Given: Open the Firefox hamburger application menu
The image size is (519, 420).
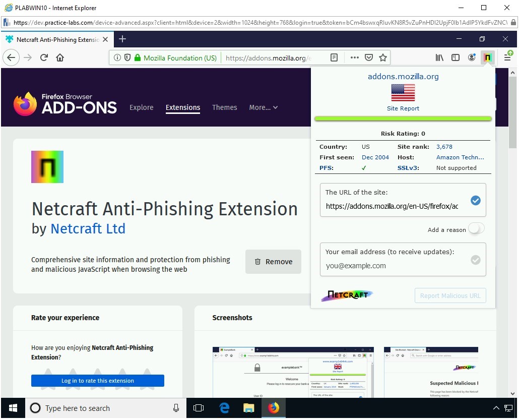Looking at the screenshot, I should pos(507,57).
